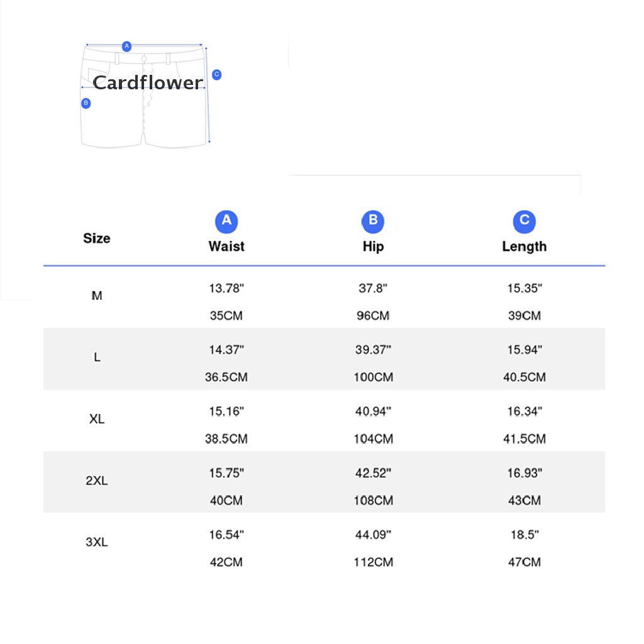644x644 pixels.
Task: Click the small A marker on the shorts diagram
Action: point(126,46)
